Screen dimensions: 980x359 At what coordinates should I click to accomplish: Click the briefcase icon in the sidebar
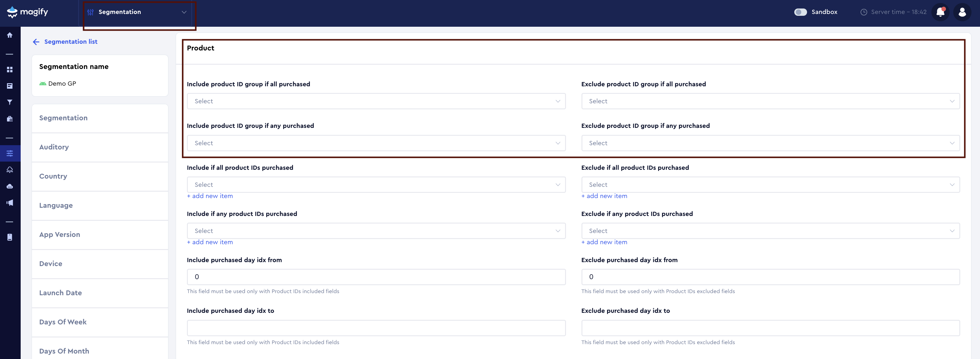9,118
